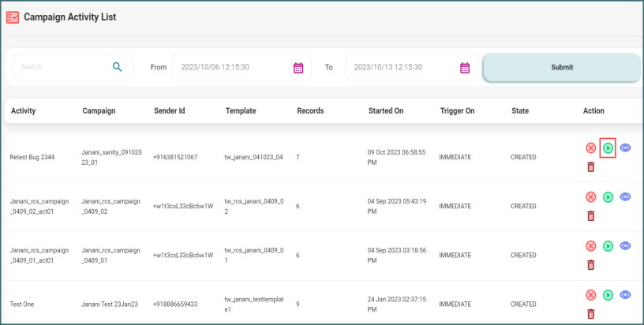Open the From date calendar picker
The height and width of the screenshot is (325, 644).
pos(298,68)
